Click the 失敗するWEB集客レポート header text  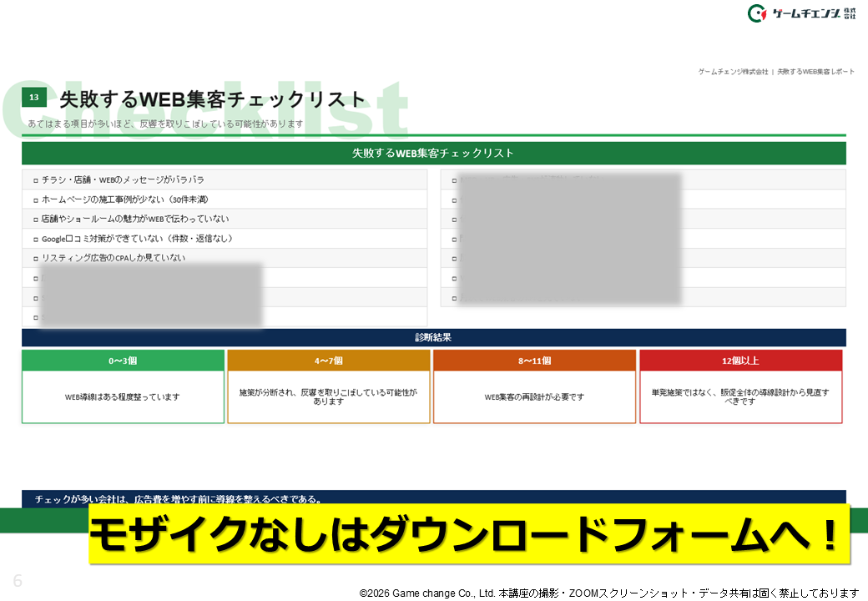pyautogui.click(x=815, y=72)
